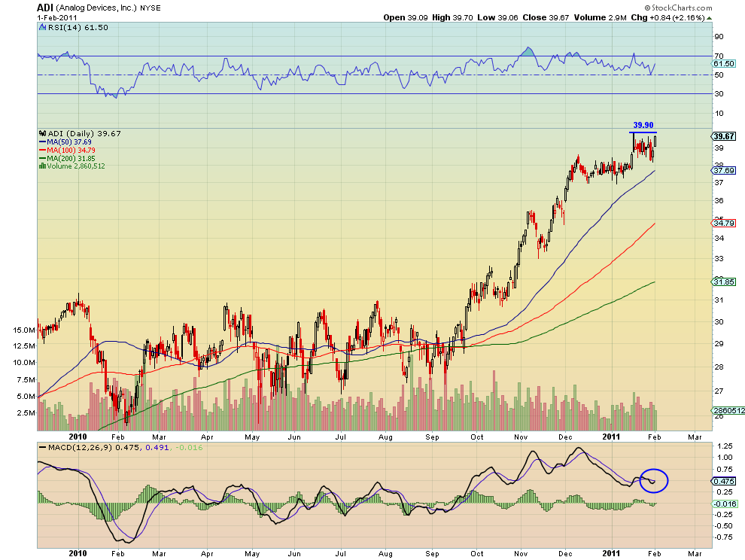Image resolution: width=745 pixels, height=560 pixels.
Task: Click the MA(100) 34.79 legend entry
Action: click(x=67, y=151)
